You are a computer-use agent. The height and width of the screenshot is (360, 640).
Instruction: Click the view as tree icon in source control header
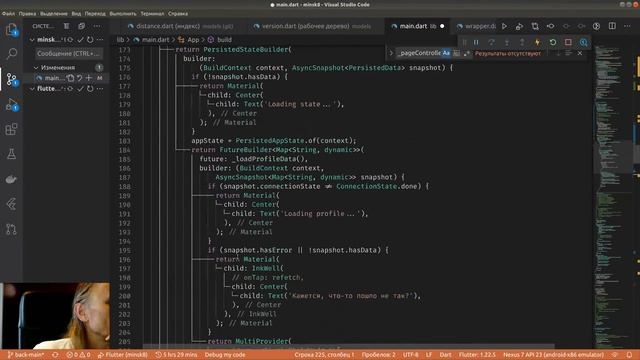pos(66,26)
